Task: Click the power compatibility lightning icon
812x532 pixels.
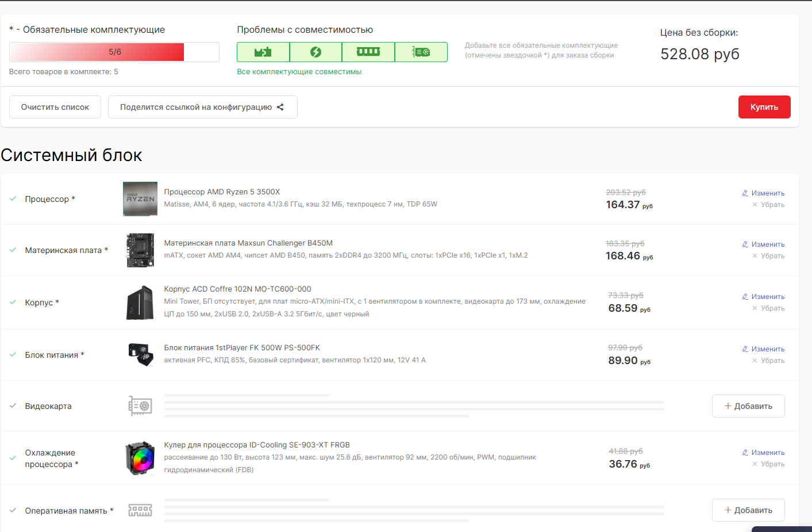Action: (x=315, y=52)
